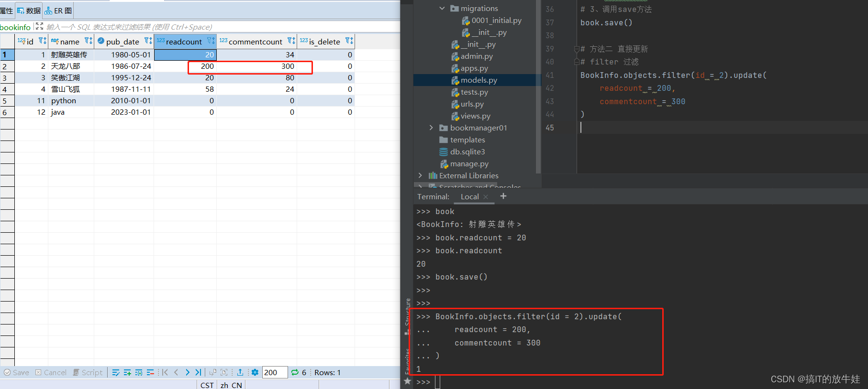Open __init__.py inside migrations folder
This screenshot has height=389, width=868.
coord(484,32)
